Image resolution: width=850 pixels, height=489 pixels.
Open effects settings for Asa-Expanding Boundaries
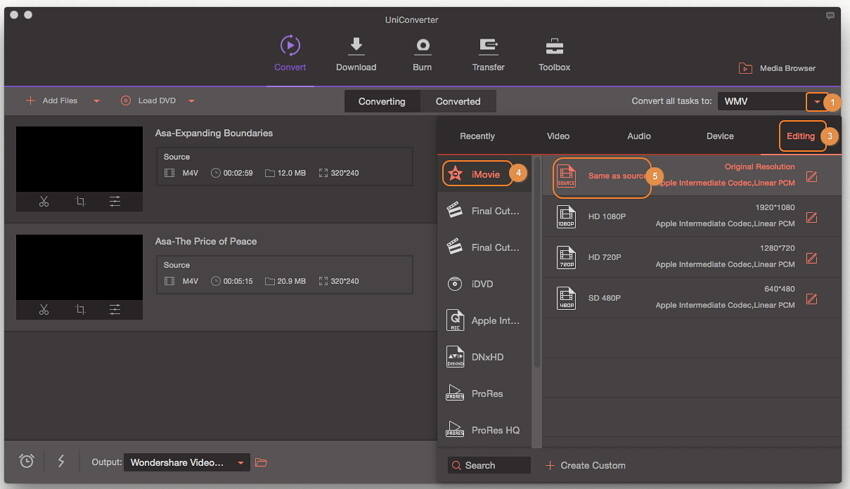coord(115,202)
